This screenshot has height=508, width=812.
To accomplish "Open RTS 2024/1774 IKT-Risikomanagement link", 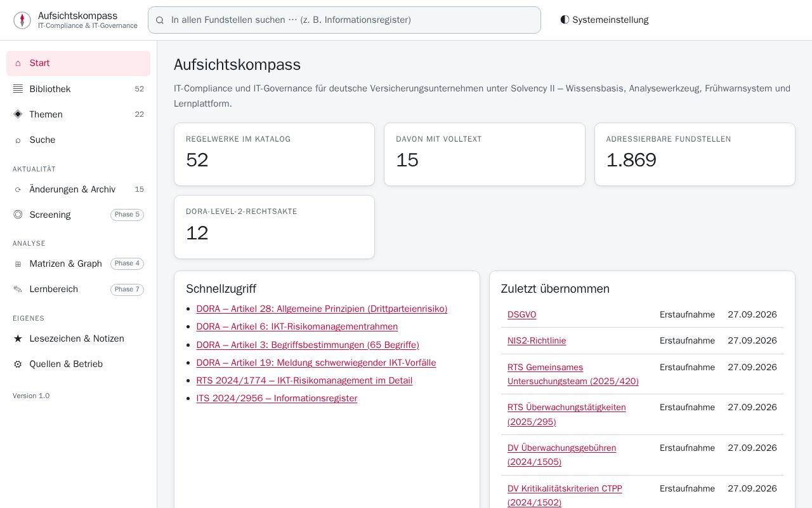I will pos(304,380).
